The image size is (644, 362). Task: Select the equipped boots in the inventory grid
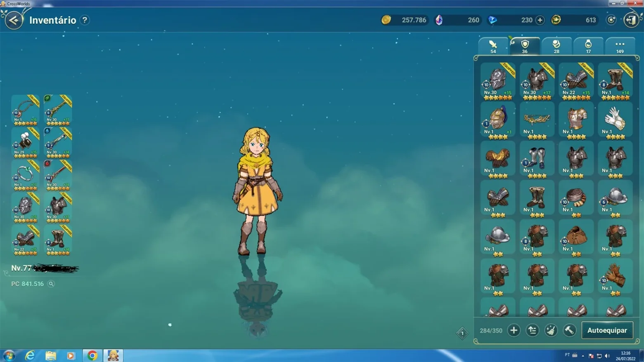tap(616, 82)
